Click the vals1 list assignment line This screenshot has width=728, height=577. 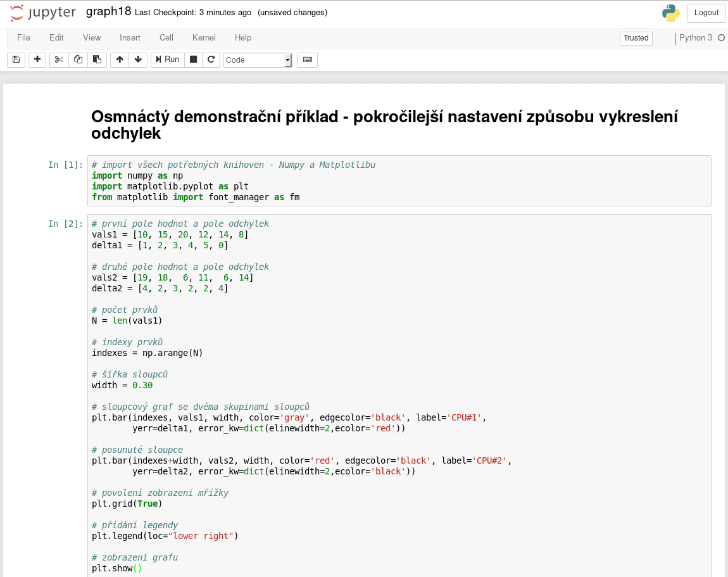click(170, 234)
